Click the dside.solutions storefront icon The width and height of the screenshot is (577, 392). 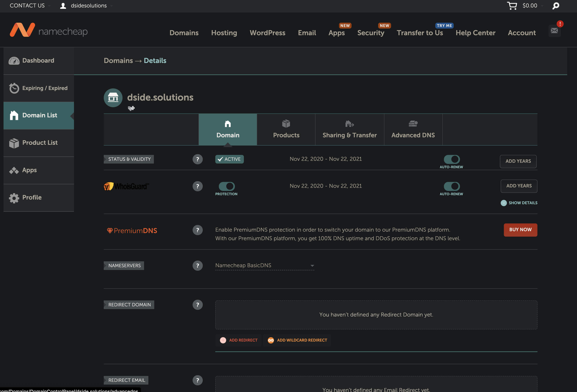(x=113, y=98)
